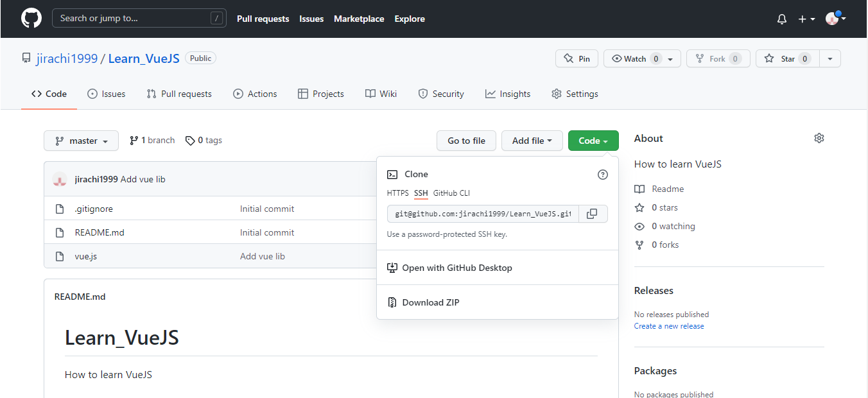The height and width of the screenshot is (398, 868).
Task: Copy the SSH clone URL
Action: tap(592, 214)
